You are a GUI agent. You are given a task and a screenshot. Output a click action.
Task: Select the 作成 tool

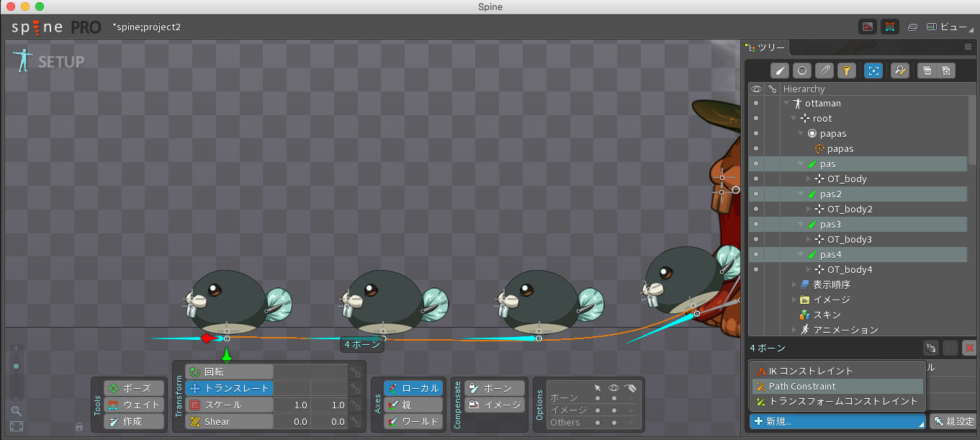132,421
